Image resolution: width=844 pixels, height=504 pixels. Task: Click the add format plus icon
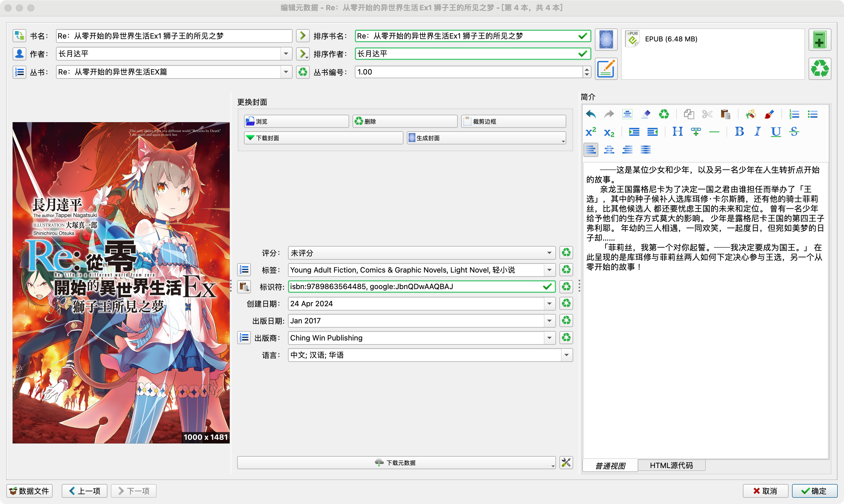coord(819,40)
